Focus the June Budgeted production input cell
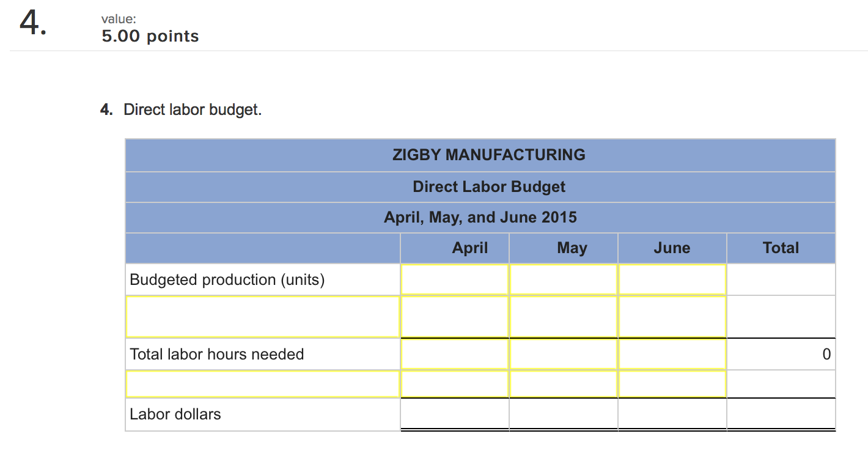Screen dimensions: 868x472 [672, 279]
